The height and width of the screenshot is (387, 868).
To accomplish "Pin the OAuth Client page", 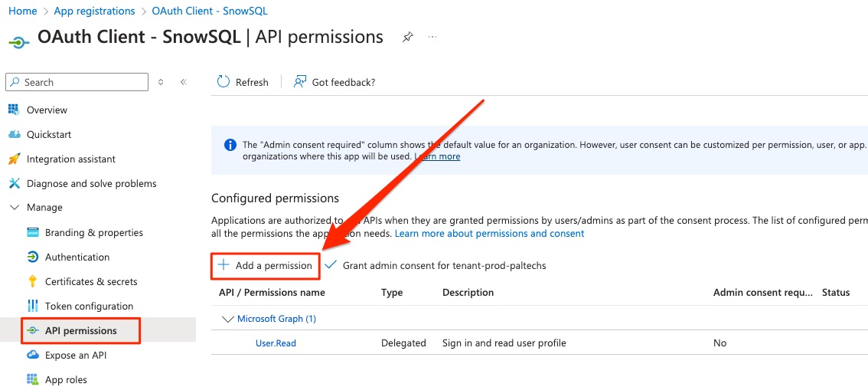I will (x=407, y=38).
